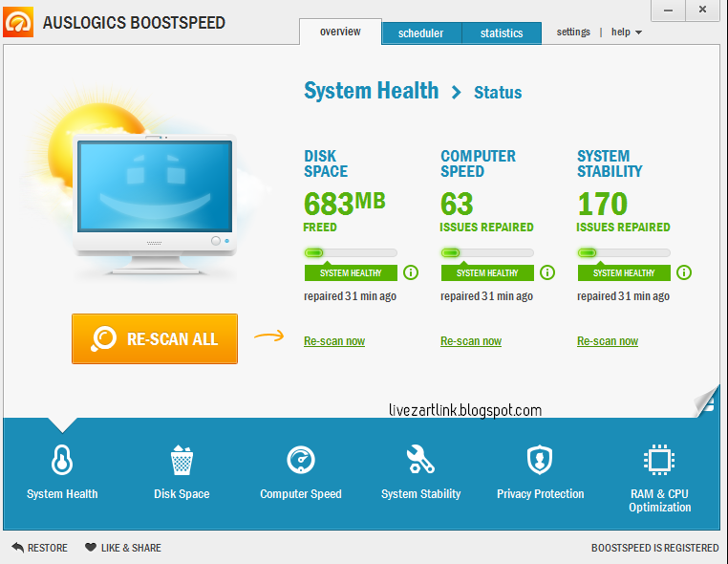Minimize the BoostSpeed window
728x564 pixels.
click(668, 11)
